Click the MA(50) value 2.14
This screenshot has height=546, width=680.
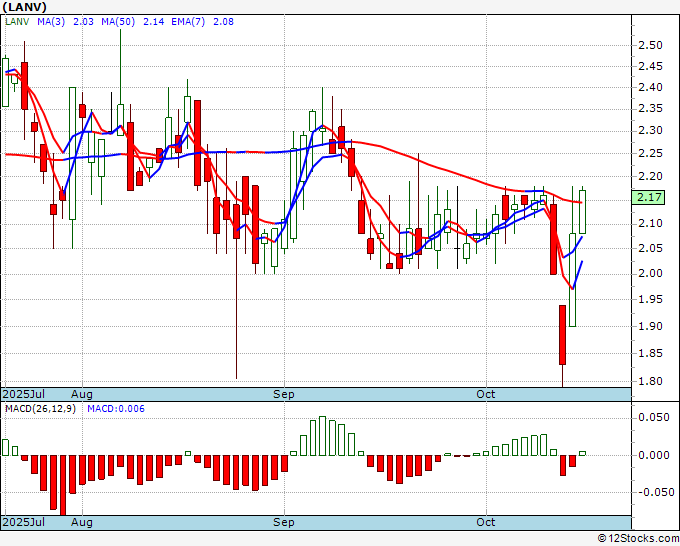click(154, 22)
